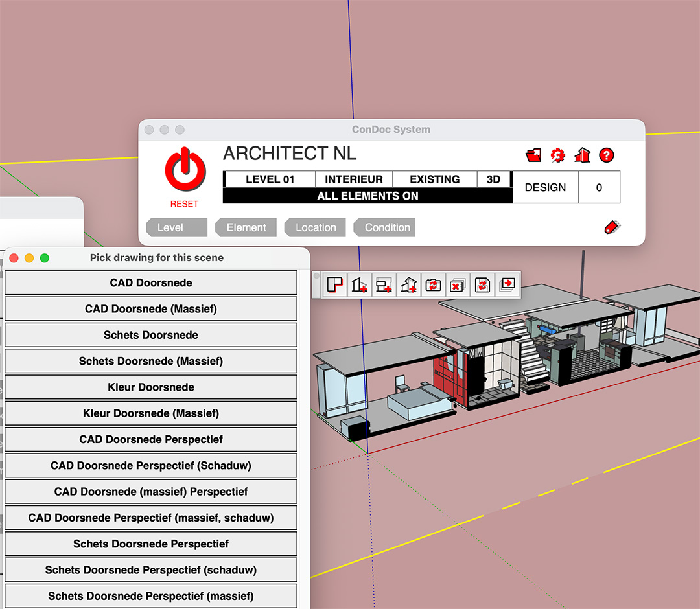Pick CAD Doorsnede Perspectief (massief, schaduw)
This screenshot has width=700, height=609.
(151, 518)
